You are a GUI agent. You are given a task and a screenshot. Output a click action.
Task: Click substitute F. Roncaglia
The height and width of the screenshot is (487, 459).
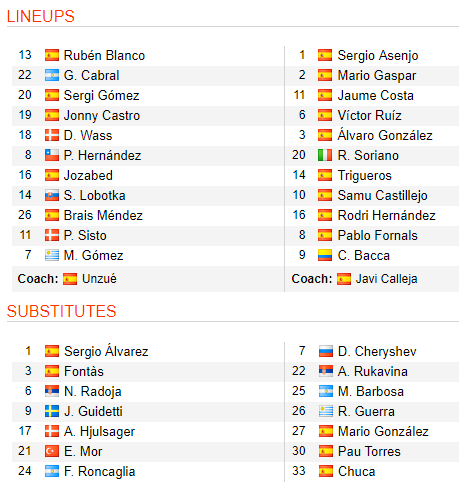(99, 471)
